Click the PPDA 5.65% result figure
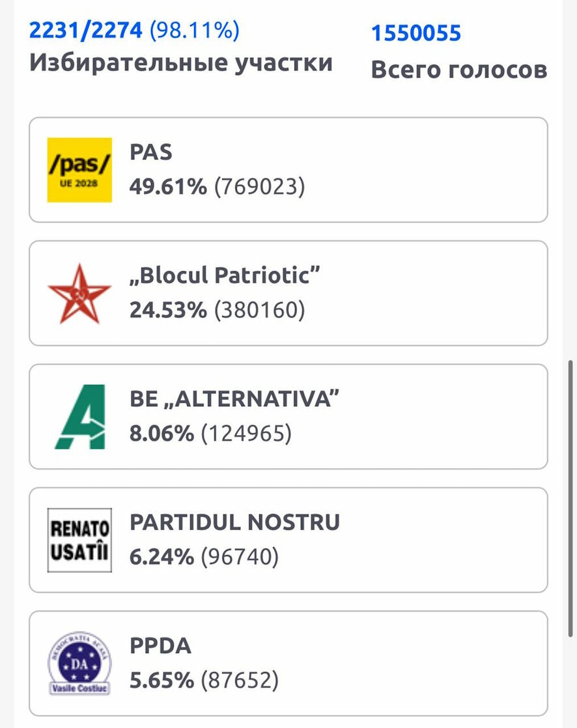This screenshot has height=728, width=577. (x=204, y=680)
